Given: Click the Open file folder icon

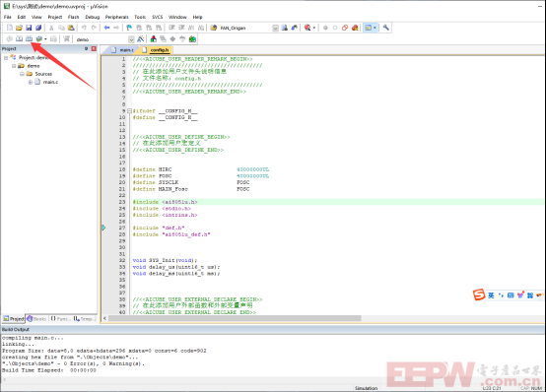Looking at the screenshot, I should 19,28.
